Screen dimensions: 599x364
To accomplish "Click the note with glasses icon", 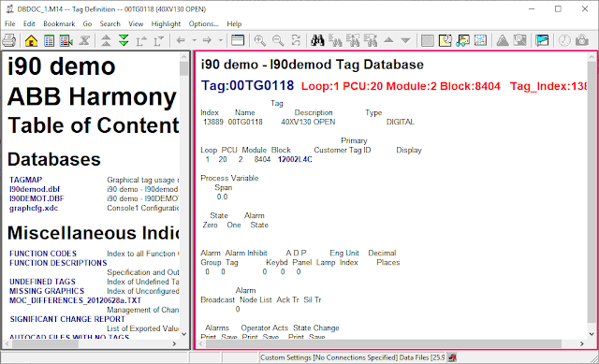I will (x=462, y=40).
